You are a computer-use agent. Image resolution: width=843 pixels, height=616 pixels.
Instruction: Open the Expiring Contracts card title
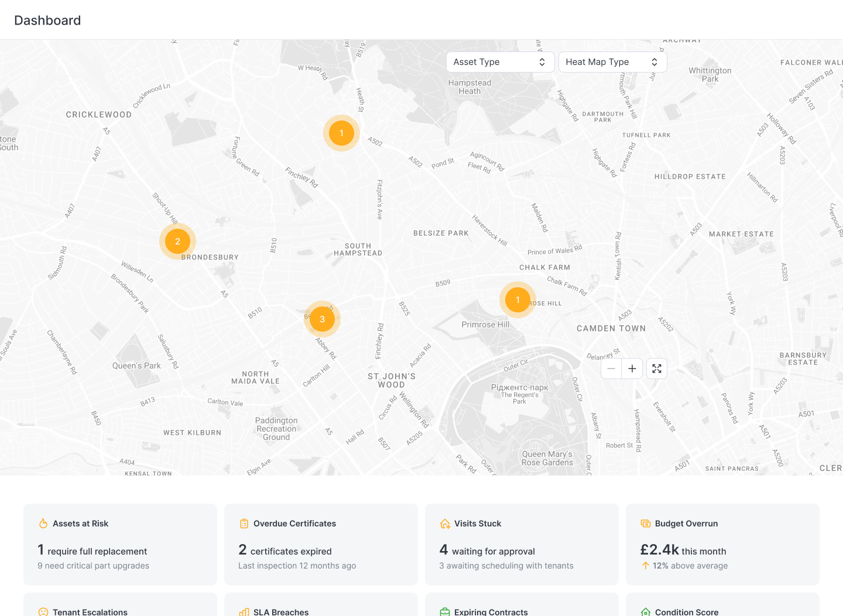point(491,612)
